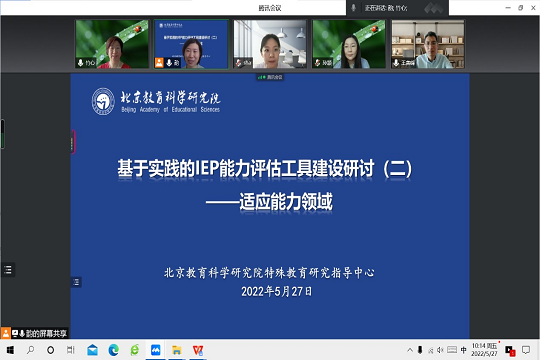Open the touch keyboard tray icon
The height and width of the screenshot is (360, 540).
pyautogui.click(x=452, y=350)
